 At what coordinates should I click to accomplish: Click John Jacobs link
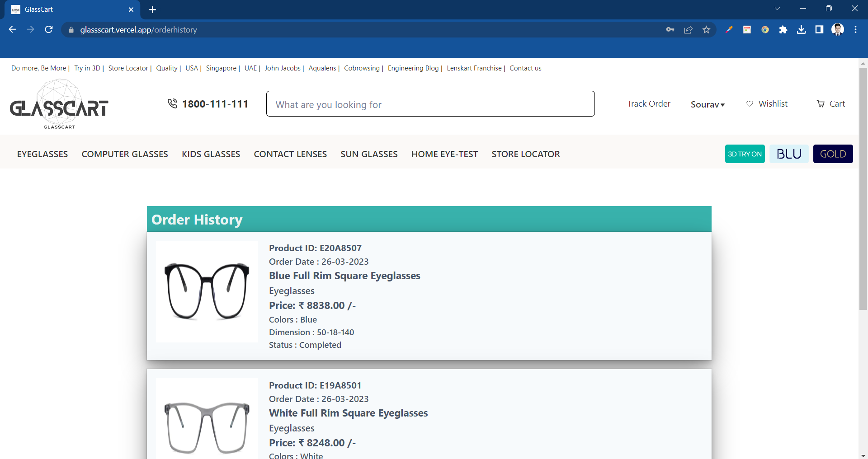coord(283,68)
